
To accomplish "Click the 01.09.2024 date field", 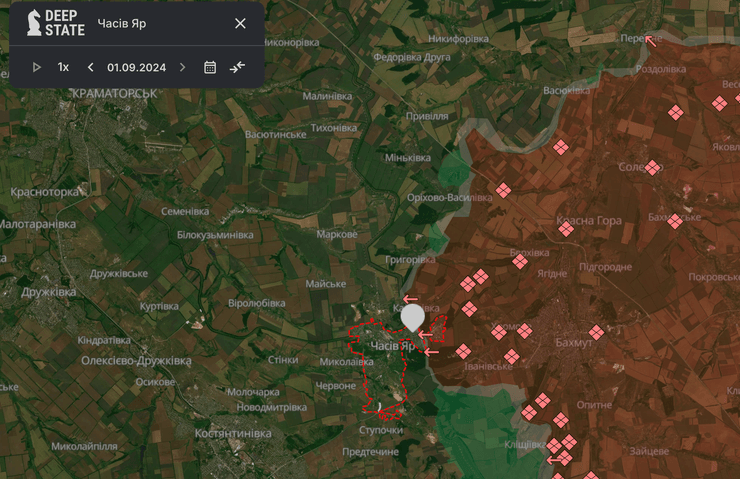I will tap(136, 67).
